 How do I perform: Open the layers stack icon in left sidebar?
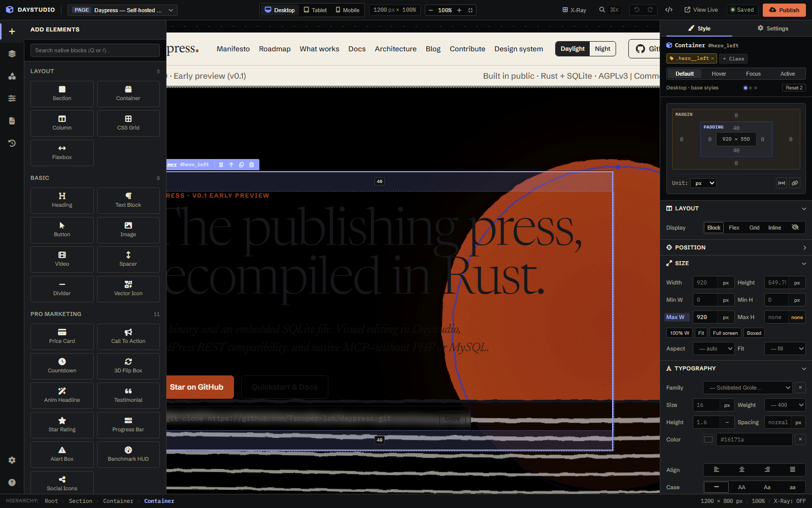12,54
